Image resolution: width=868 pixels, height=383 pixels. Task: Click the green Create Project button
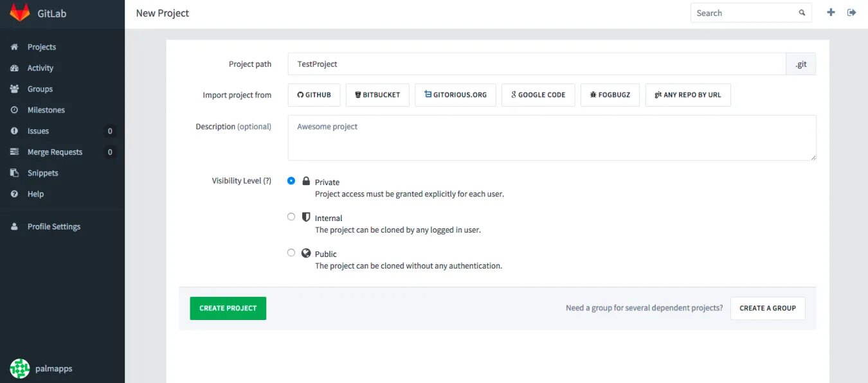(228, 308)
